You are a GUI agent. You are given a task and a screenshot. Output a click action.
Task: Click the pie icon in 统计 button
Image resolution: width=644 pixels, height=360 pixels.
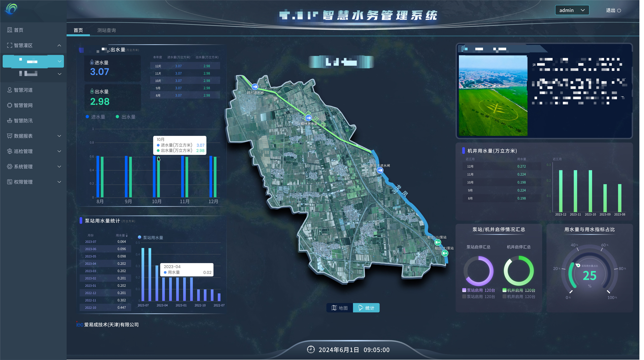(x=361, y=308)
